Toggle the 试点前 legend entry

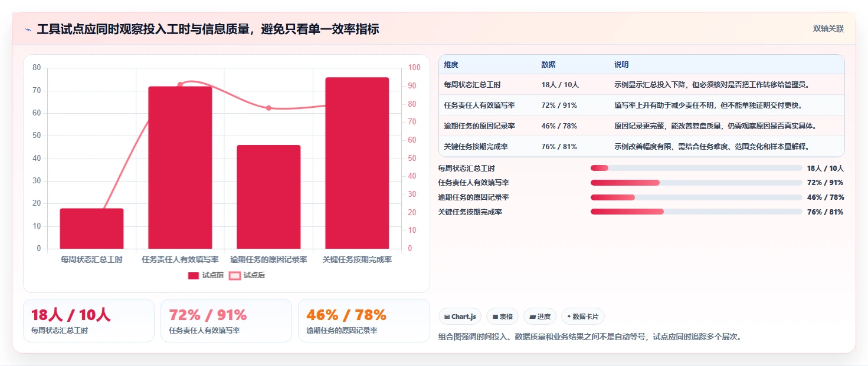(205, 275)
